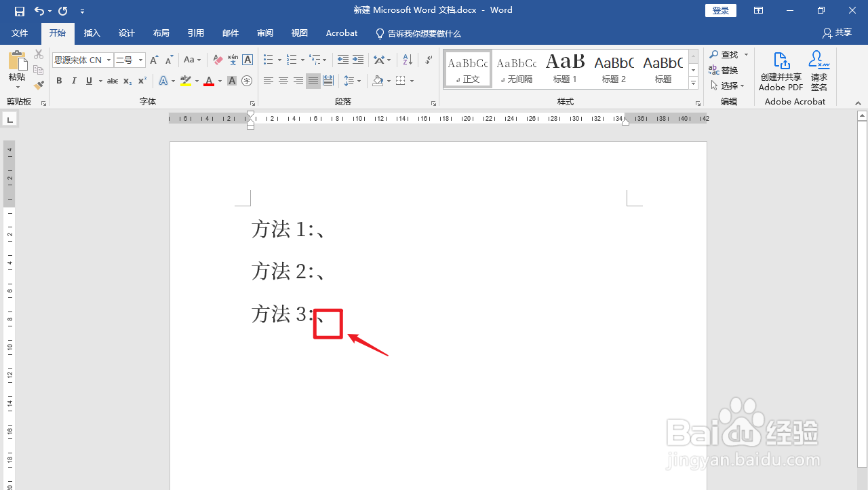Click the Replace button in the editing group
This screenshot has width=868, height=490.
pyautogui.click(x=724, y=70)
